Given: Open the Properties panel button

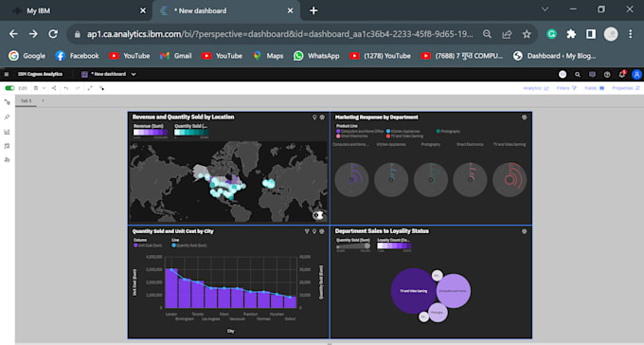Looking at the screenshot, I should coord(626,88).
